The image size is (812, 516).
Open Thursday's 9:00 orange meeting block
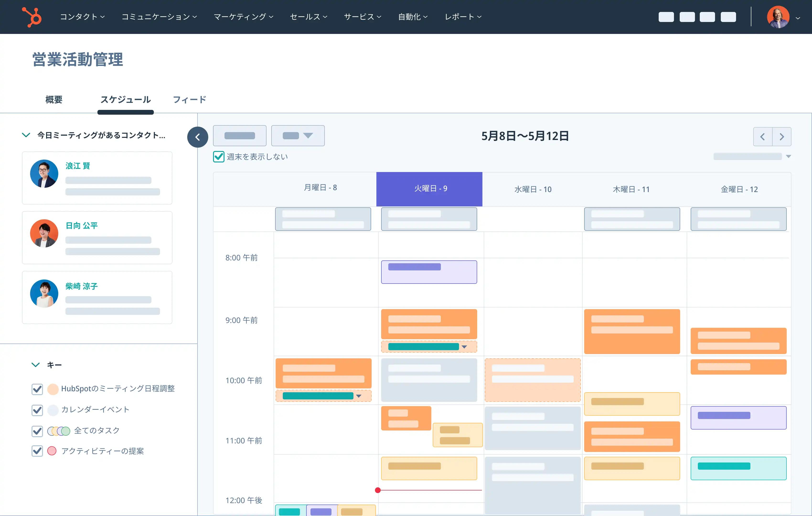tap(632, 331)
